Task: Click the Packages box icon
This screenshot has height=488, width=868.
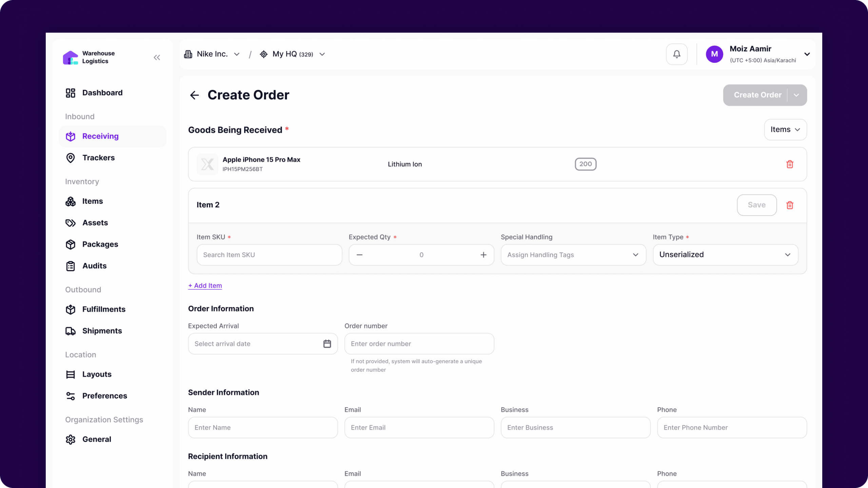Action: coord(71,245)
